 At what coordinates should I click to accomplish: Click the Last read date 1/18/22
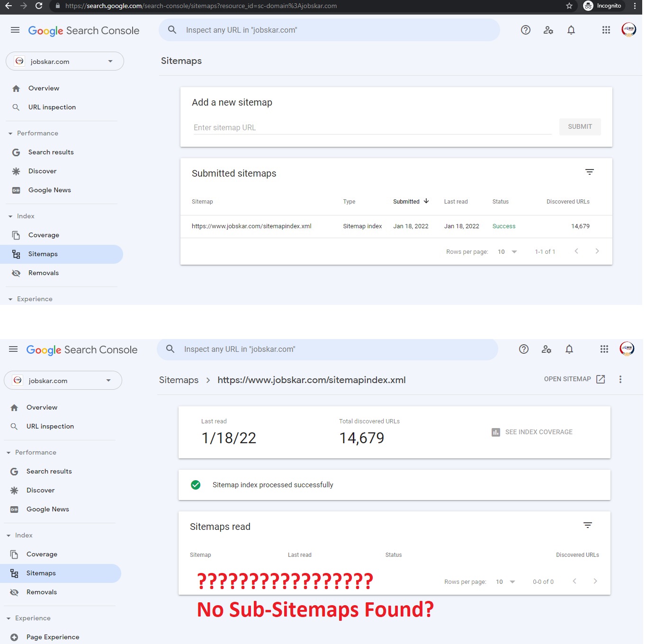tap(229, 438)
